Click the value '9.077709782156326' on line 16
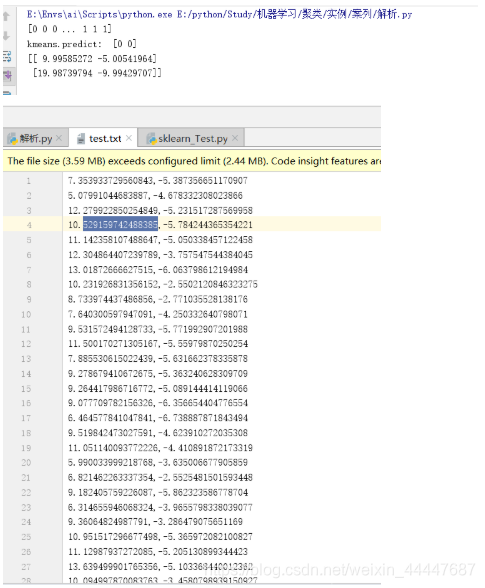 tap(111, 403)
